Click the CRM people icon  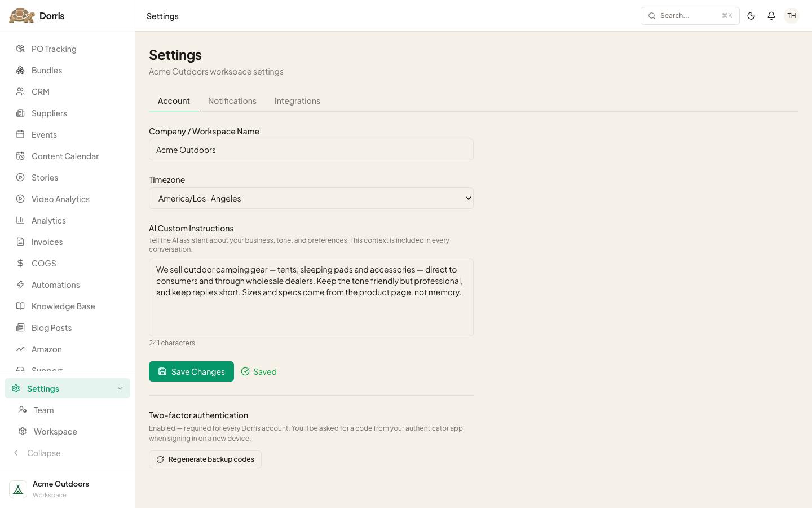pos(20,92)
